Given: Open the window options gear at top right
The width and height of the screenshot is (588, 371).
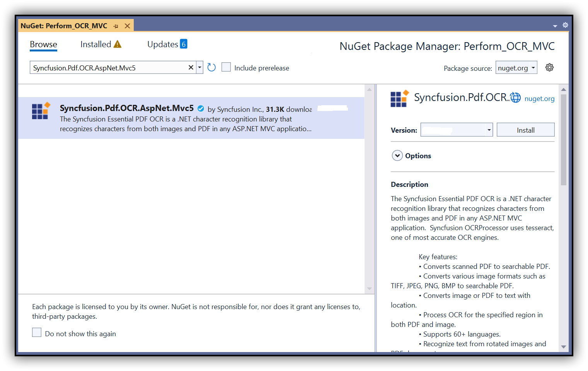Looking at the screenshot, I should [565, 25].
